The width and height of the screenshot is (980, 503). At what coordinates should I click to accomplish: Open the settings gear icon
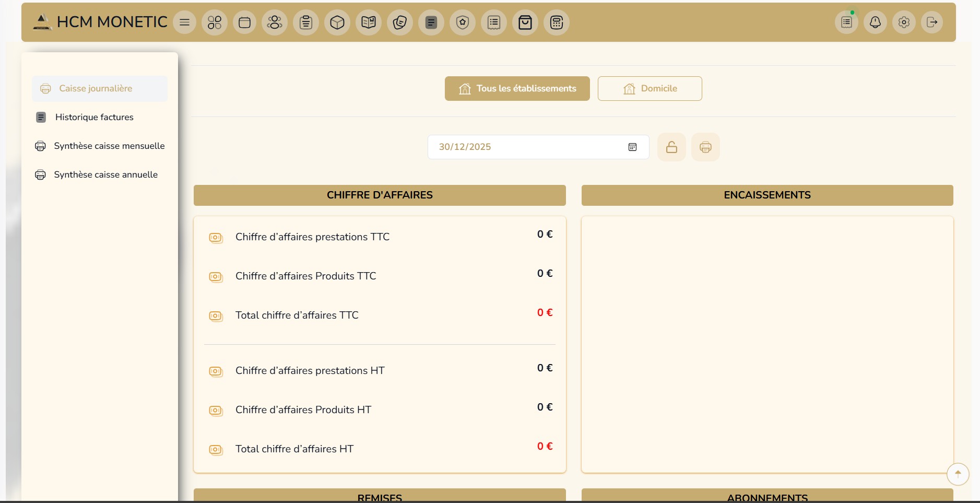[904, 22]
